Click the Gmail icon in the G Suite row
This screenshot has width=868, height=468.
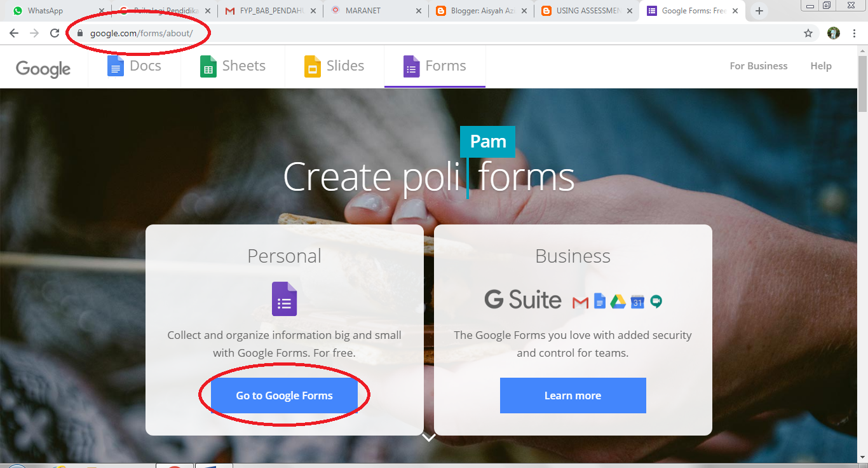580,301
